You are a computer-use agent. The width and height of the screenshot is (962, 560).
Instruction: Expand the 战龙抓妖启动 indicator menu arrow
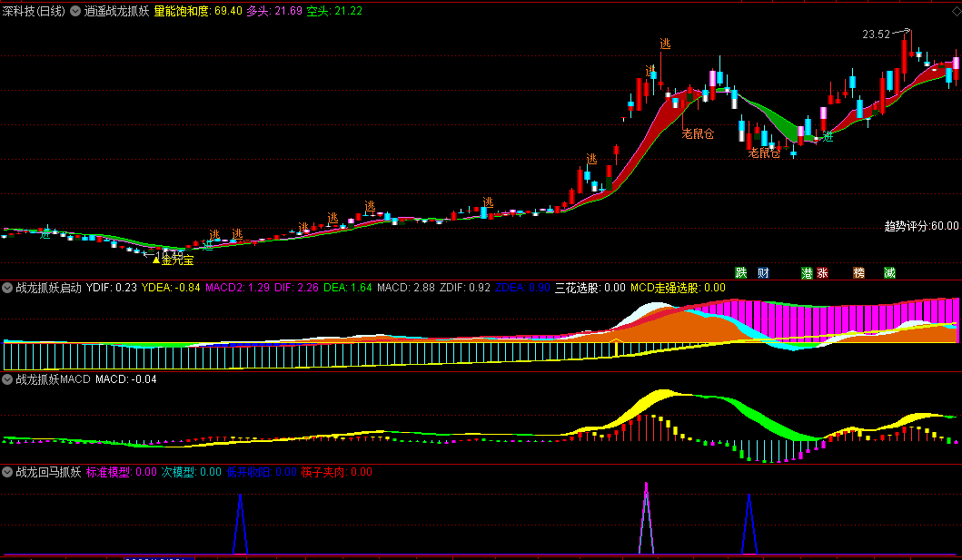(x=7, y=288)
